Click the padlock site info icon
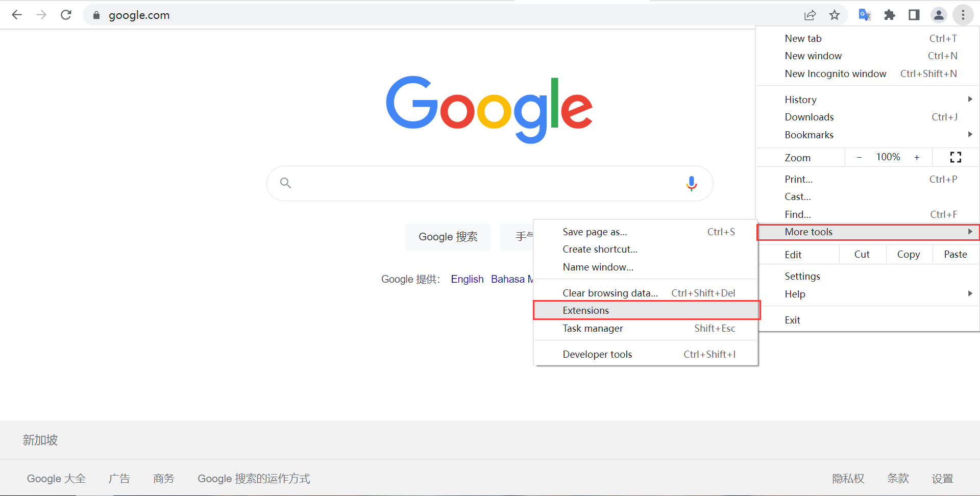 coord(96,15)
